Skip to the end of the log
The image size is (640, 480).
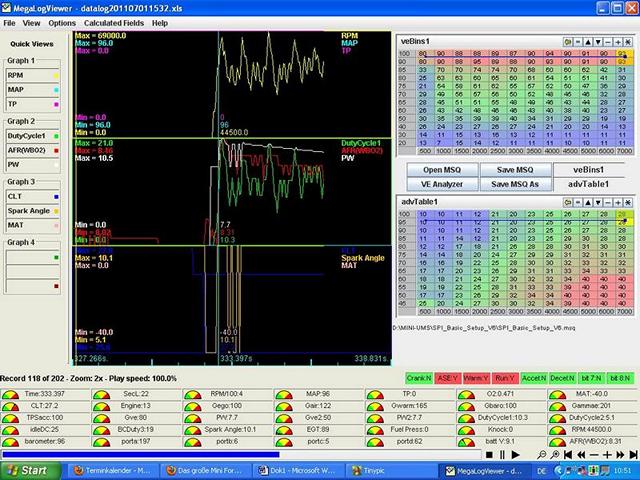coord(633,455)
